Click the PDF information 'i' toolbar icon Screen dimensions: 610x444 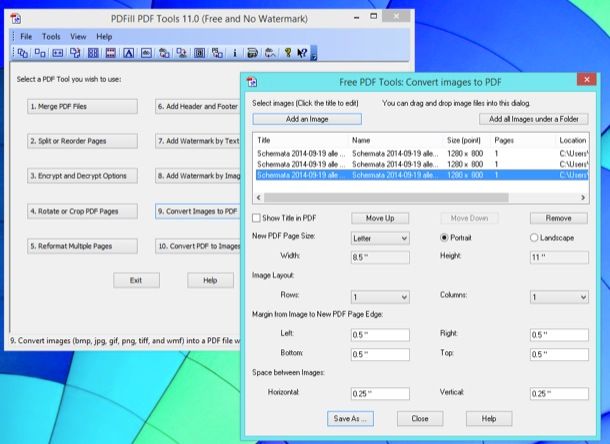tap(235, 53)
